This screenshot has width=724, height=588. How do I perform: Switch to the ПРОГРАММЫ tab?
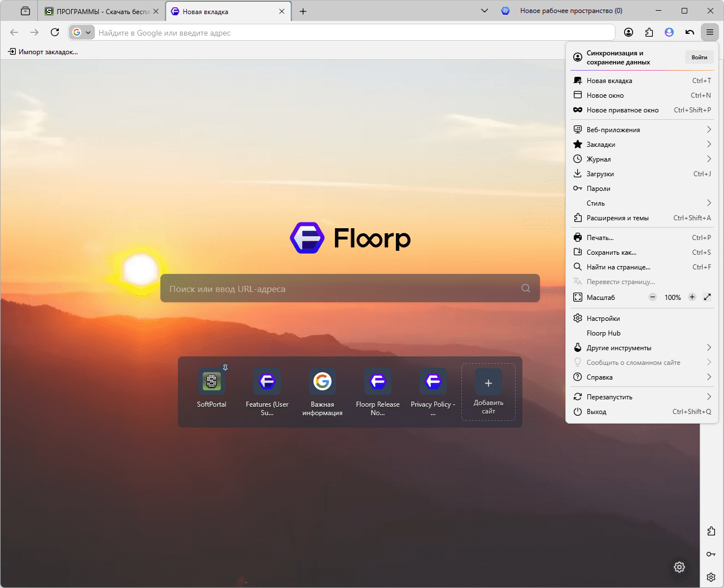pyautogui.click(x=102, y=11)
